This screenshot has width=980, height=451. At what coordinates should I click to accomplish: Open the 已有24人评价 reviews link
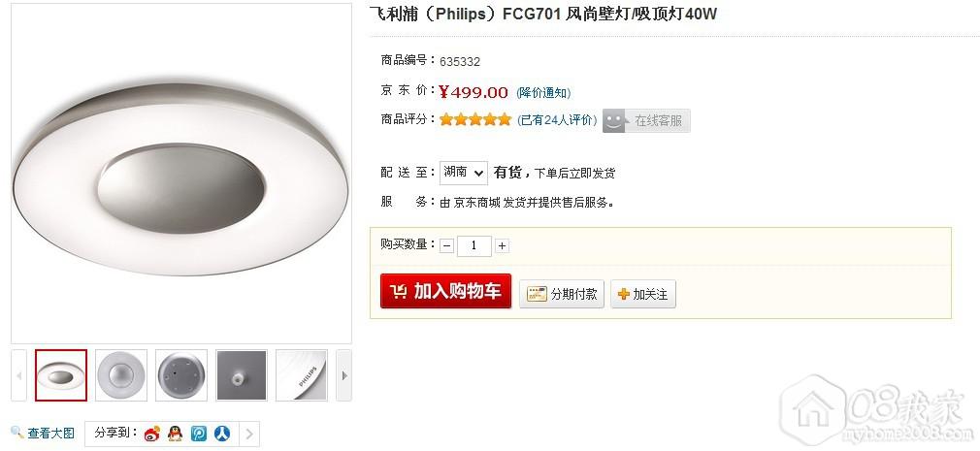pos(557,120)
